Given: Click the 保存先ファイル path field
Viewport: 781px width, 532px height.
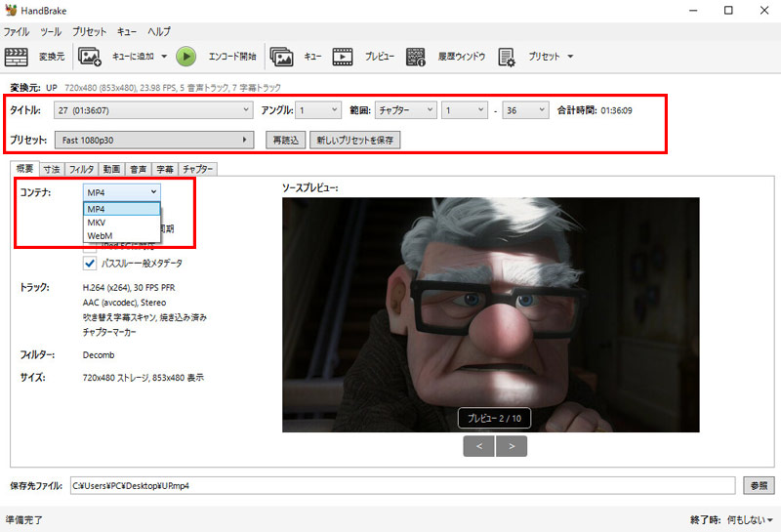Looking at the screenshot, I should point(402,485).
